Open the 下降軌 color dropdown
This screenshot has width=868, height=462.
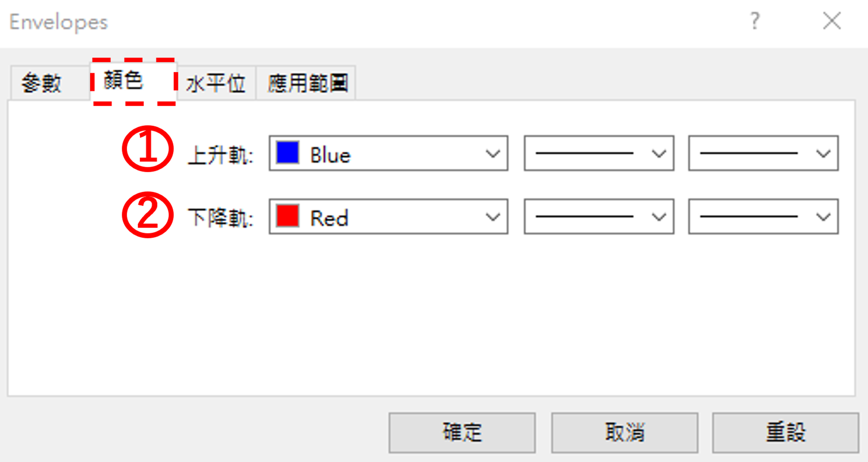[x=494, y=217]
